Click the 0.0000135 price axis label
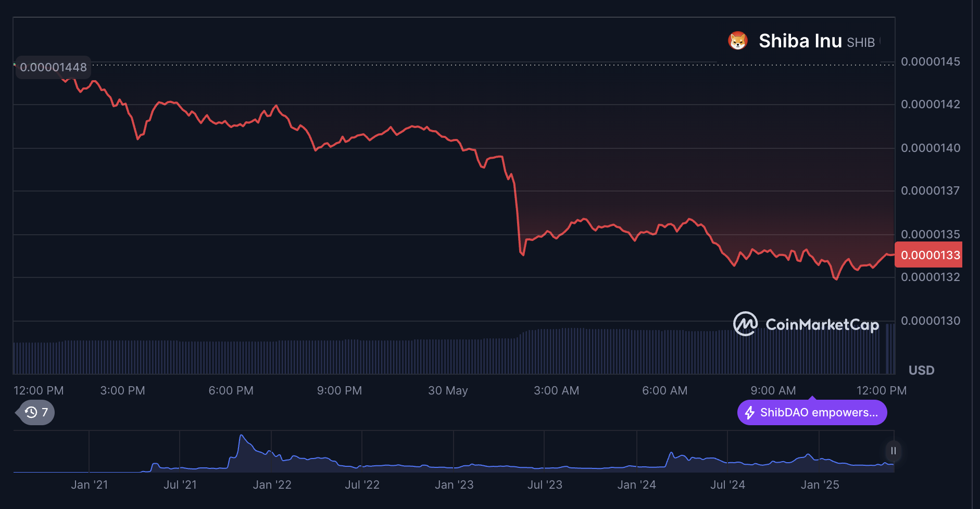 [x=931, y=234]
